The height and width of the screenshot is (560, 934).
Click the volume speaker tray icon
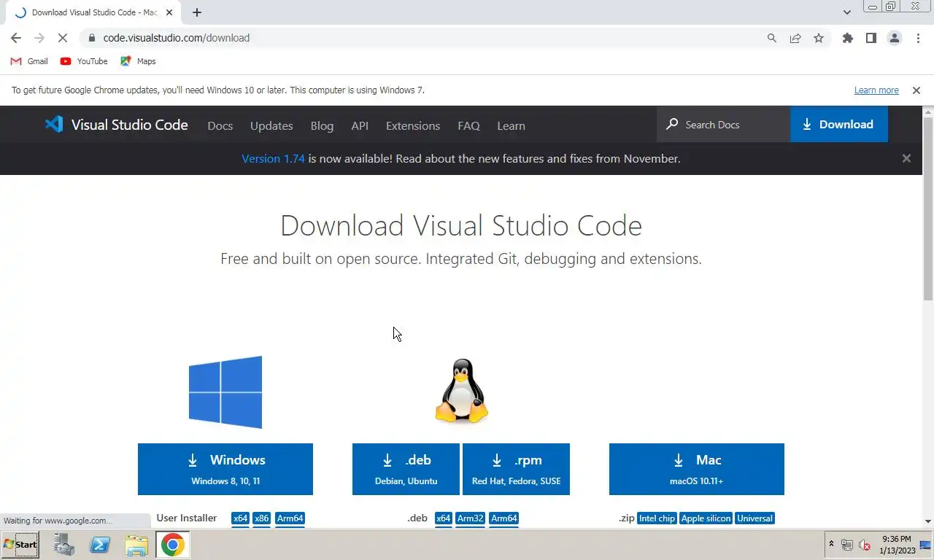tap(865, 545)
